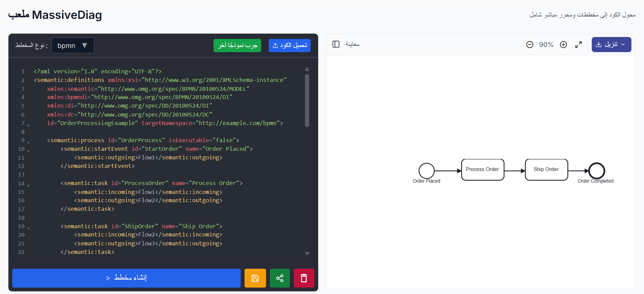
Task: Click the tagline محول الكود إلى مخططات
Action: 583,15
